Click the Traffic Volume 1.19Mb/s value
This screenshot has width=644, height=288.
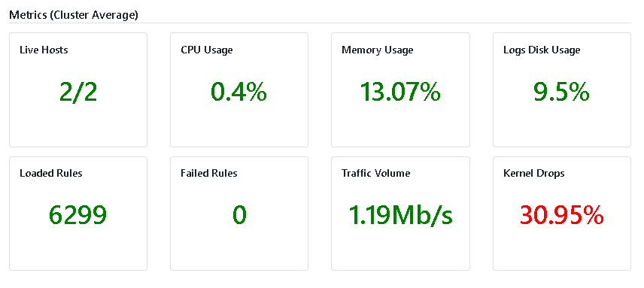pos(400,215)
